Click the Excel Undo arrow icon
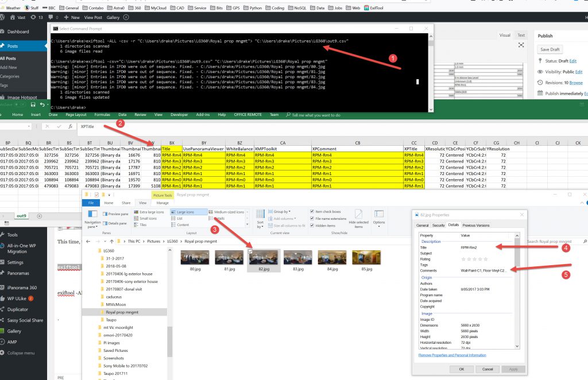 43,105
